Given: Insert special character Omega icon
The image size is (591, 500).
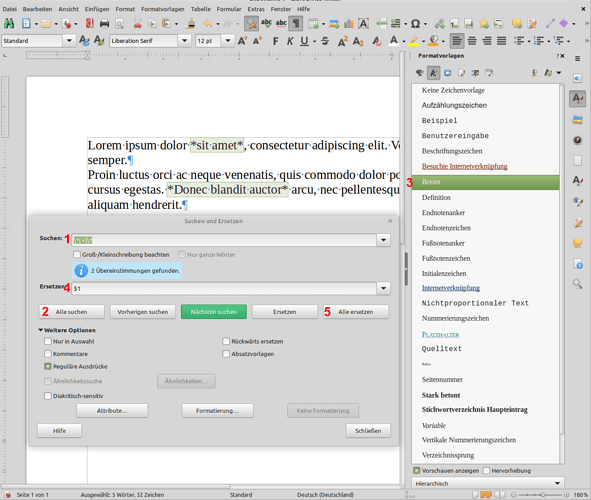Looking at the screenshot, I should [415, 24].
